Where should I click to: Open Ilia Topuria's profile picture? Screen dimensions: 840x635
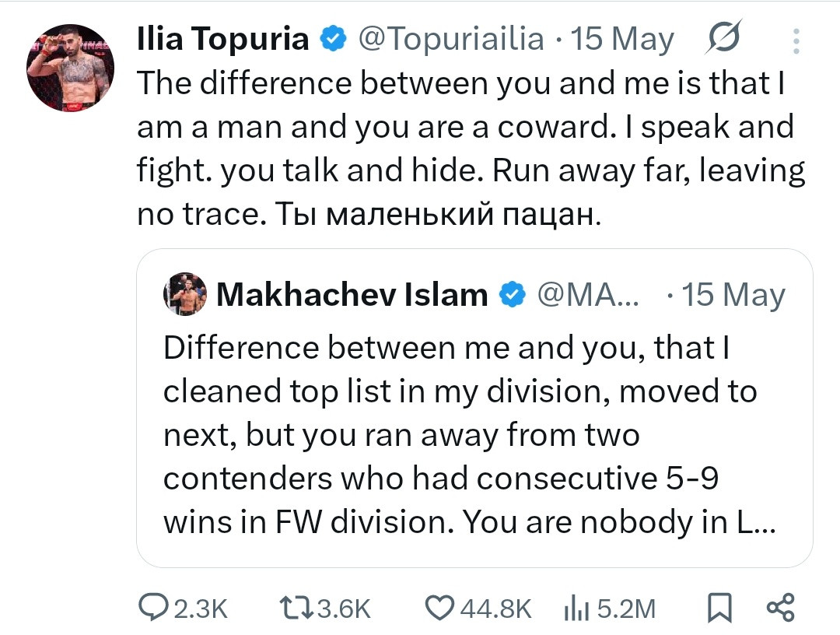(x=71, y=68)
